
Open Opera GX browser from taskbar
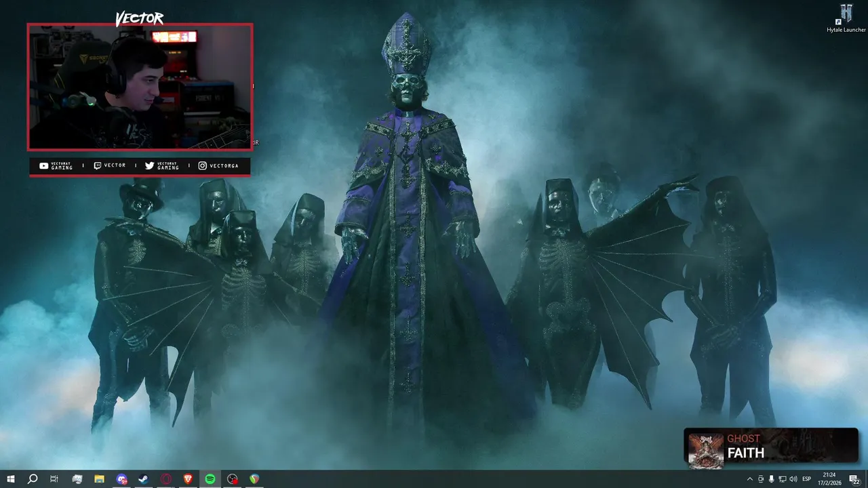click(165, 479)
